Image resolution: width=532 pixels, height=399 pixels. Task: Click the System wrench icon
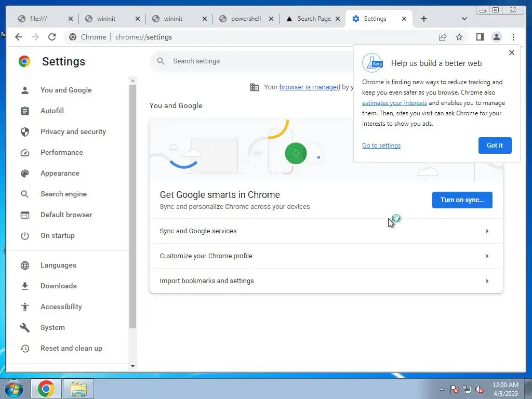tap(25, 328)
